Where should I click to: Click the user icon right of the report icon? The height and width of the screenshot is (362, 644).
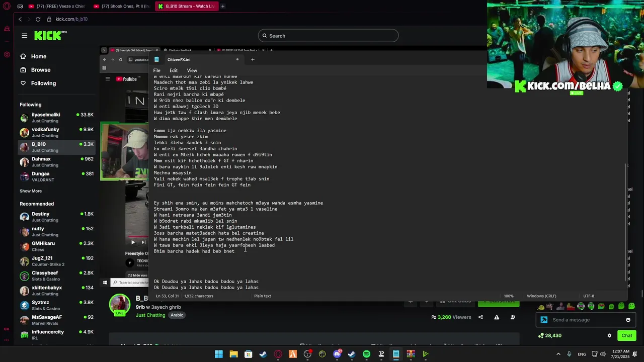tap(513, 317)
